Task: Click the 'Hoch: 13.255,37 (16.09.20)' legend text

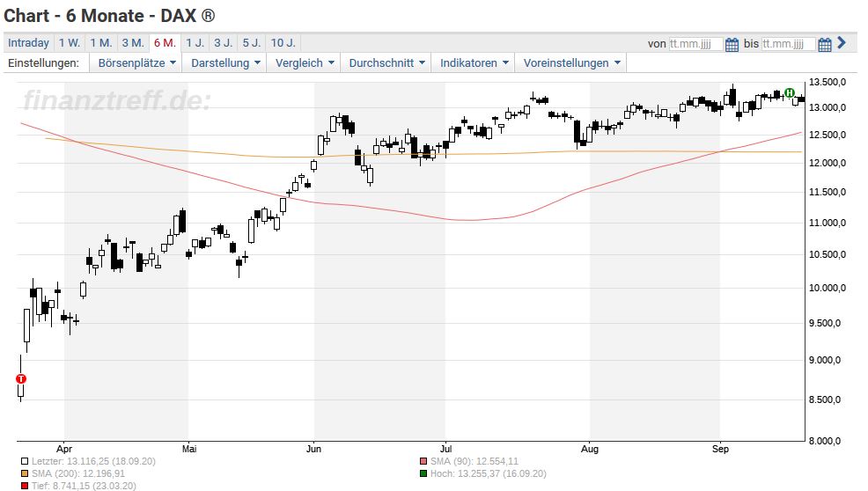Action: [x=489, y=473]
